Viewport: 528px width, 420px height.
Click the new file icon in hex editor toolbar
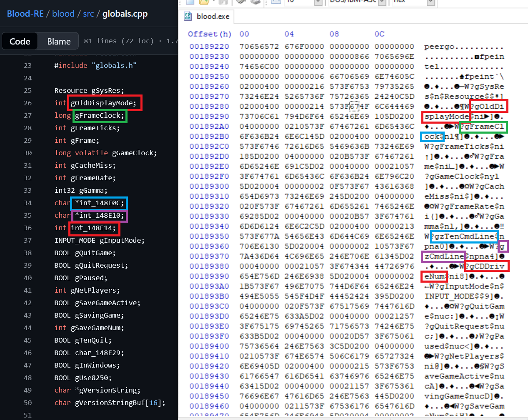[x=190, y=2]
